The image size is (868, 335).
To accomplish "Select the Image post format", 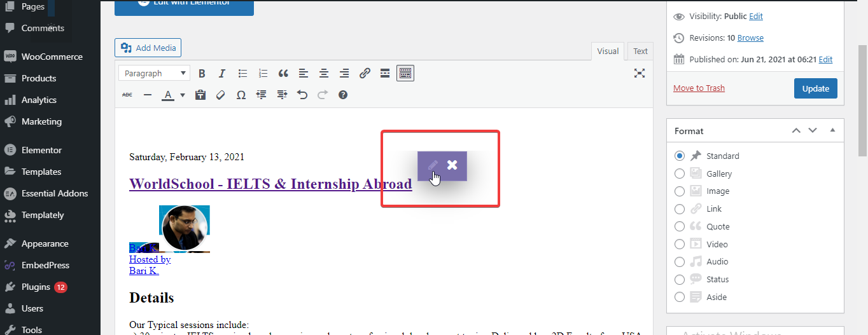I will (x=680, y=191).
